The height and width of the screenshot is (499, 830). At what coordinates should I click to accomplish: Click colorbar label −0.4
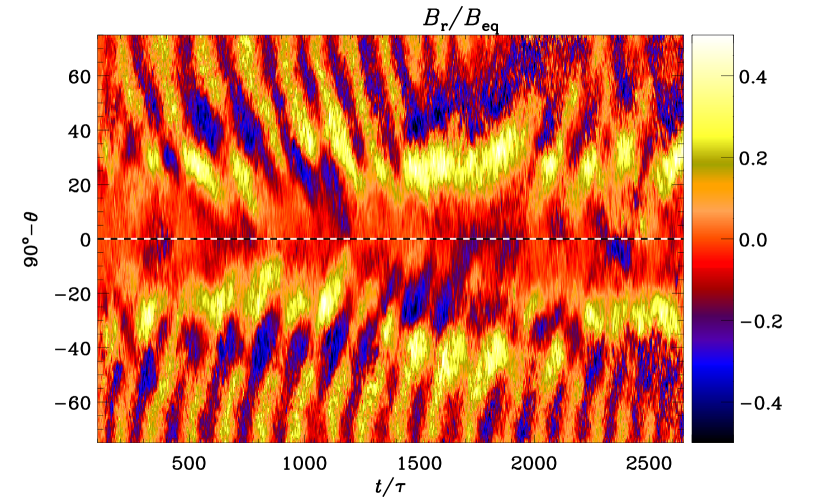760,403
